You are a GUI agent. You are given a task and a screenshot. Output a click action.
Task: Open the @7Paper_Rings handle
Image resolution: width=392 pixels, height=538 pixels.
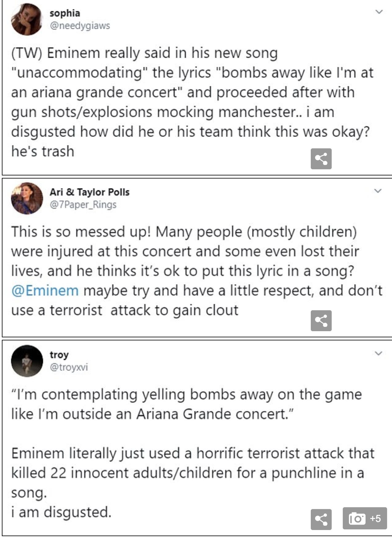tap(83, 205)
